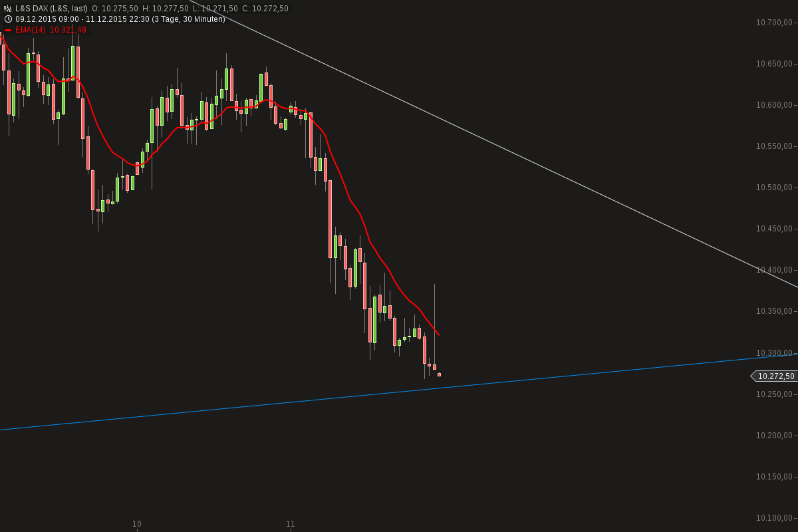Click the clock icon next to the date range

click(7, 19)
